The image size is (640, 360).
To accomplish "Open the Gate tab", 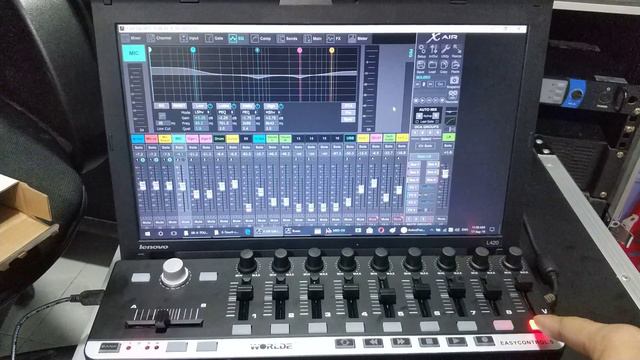I will pyautogui.click(x=214, y=38).
